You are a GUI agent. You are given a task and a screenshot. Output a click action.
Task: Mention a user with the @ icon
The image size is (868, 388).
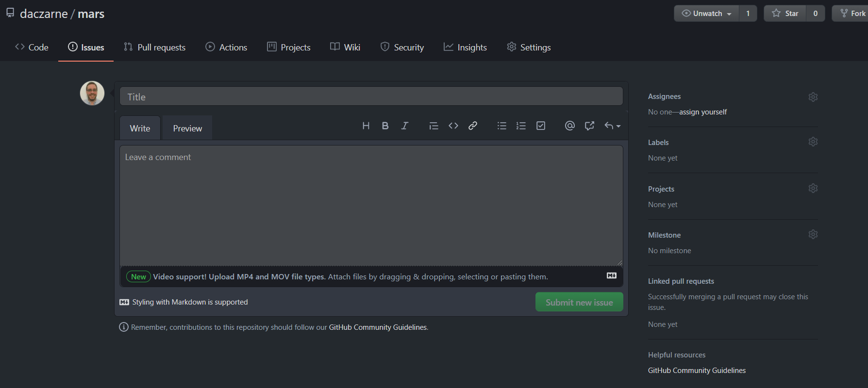tap(570, 126)
